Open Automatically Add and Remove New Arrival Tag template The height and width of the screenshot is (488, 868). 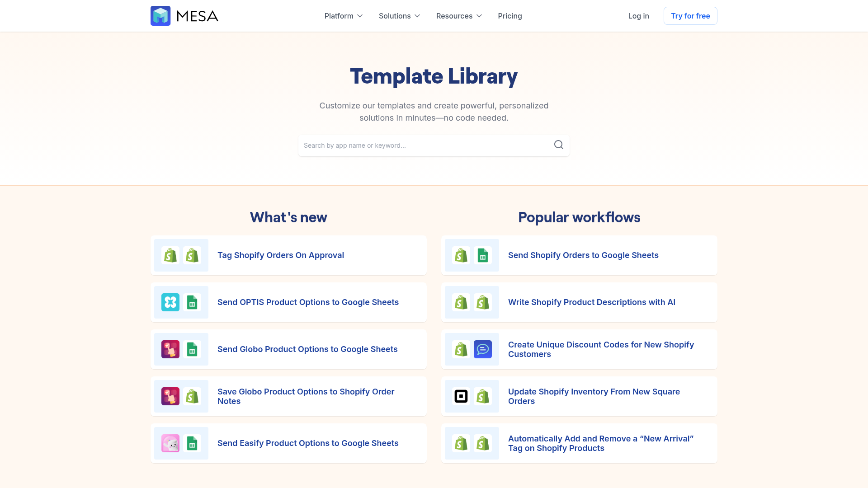point(579,443)
